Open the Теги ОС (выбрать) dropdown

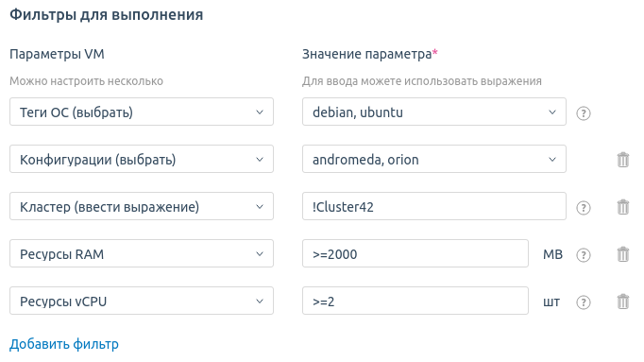coord(142,112)
